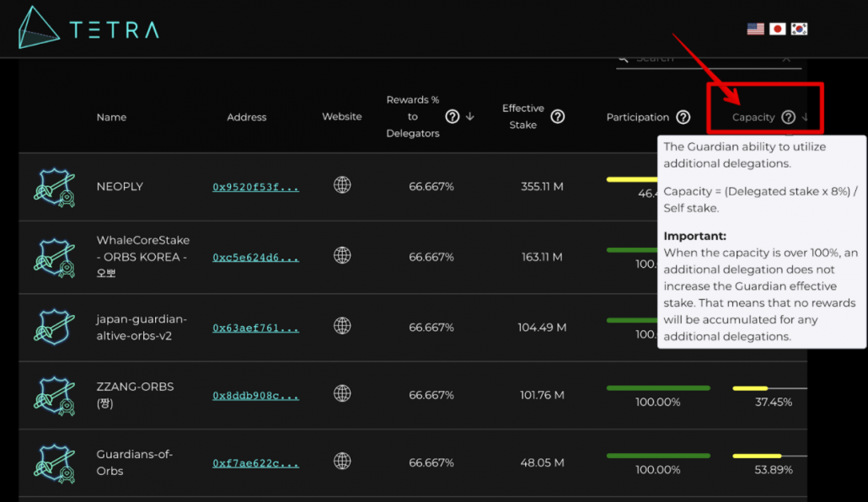Select the Address column header

click(x=246, y=117)
